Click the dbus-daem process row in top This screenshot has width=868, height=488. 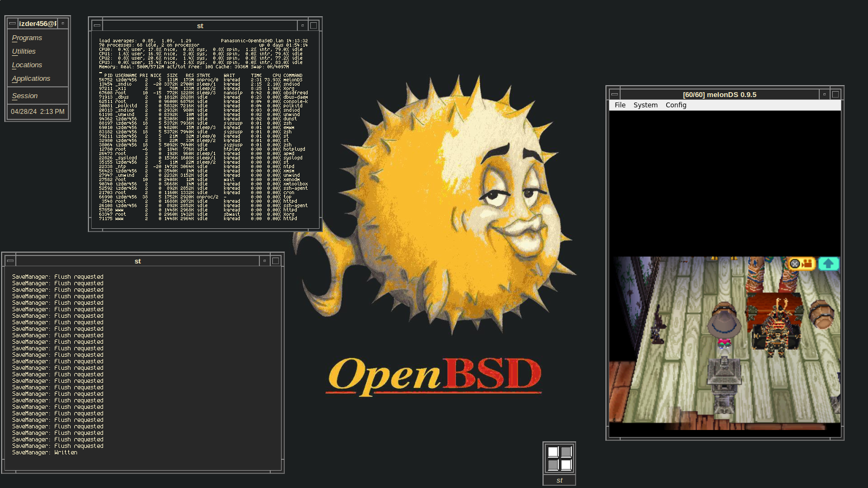click(x=203, y=97)
